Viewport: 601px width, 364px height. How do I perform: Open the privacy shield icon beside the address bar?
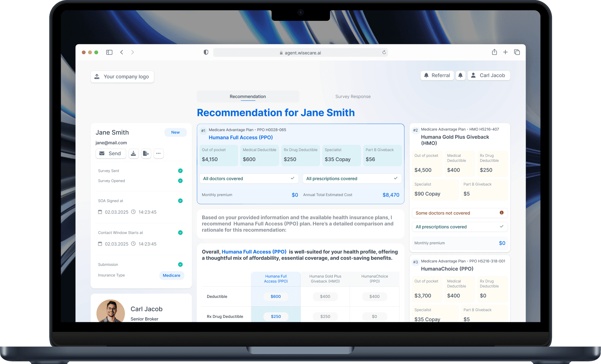tap(206, 52)
